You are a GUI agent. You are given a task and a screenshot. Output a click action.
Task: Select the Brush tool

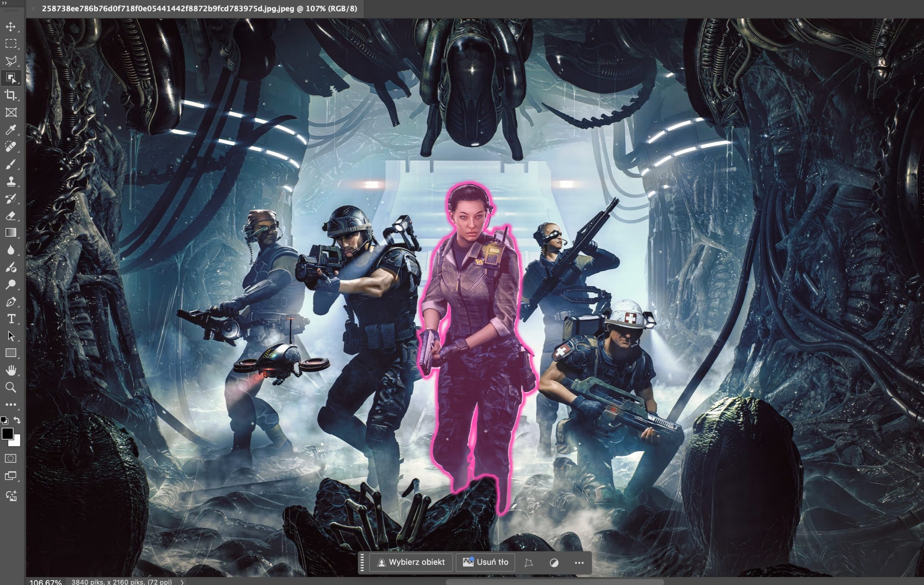click(x=11, y=164)
